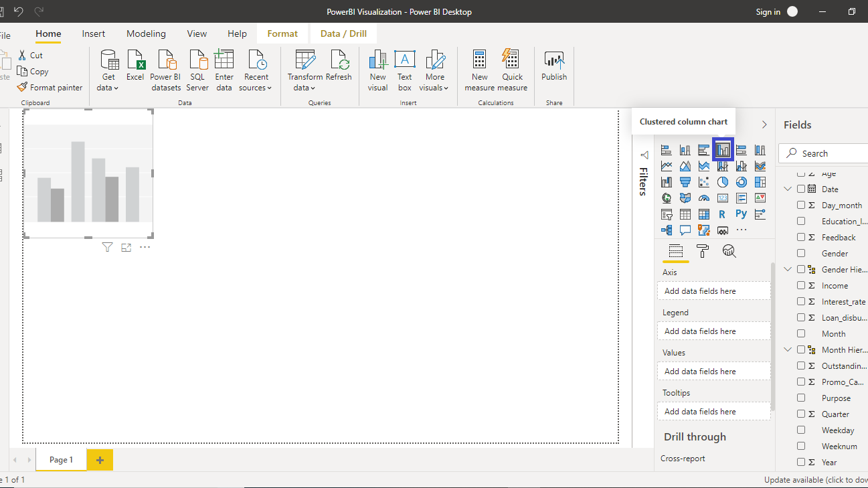Switch to the Modeling ribbon tab
868x488 pixels.
[146, 33]
